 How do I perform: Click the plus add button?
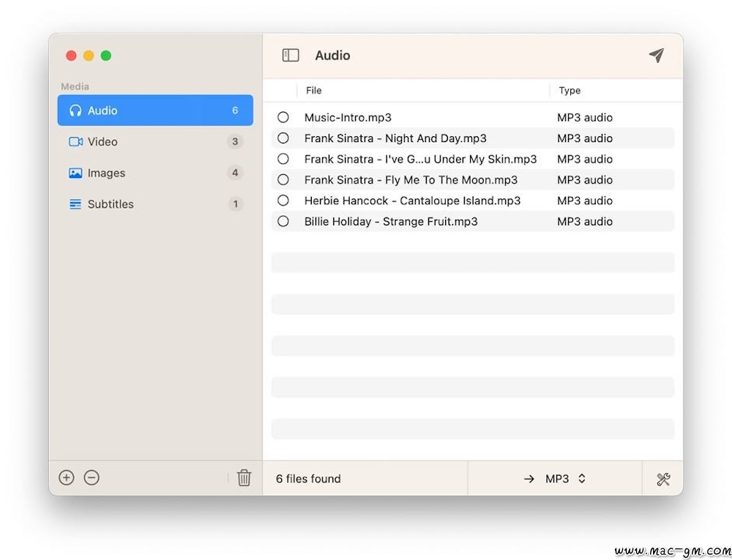click(x=67, y=477)
